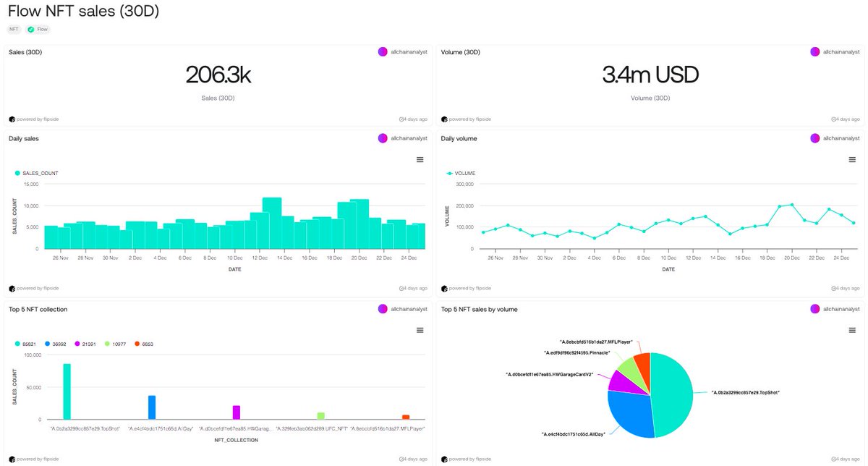
Task: Click the 3.4m USD volume figure
Action: pos(650,75)
